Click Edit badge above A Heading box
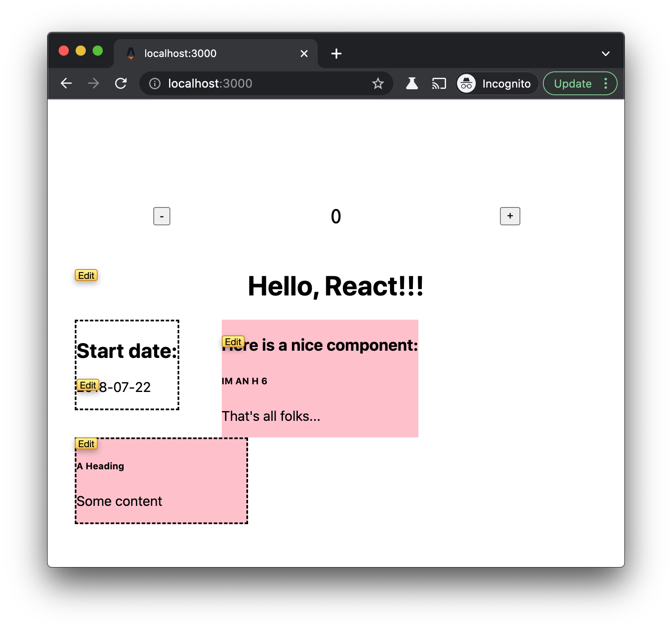The height and width of the screenshot is (630, 672). coord(86,444)
